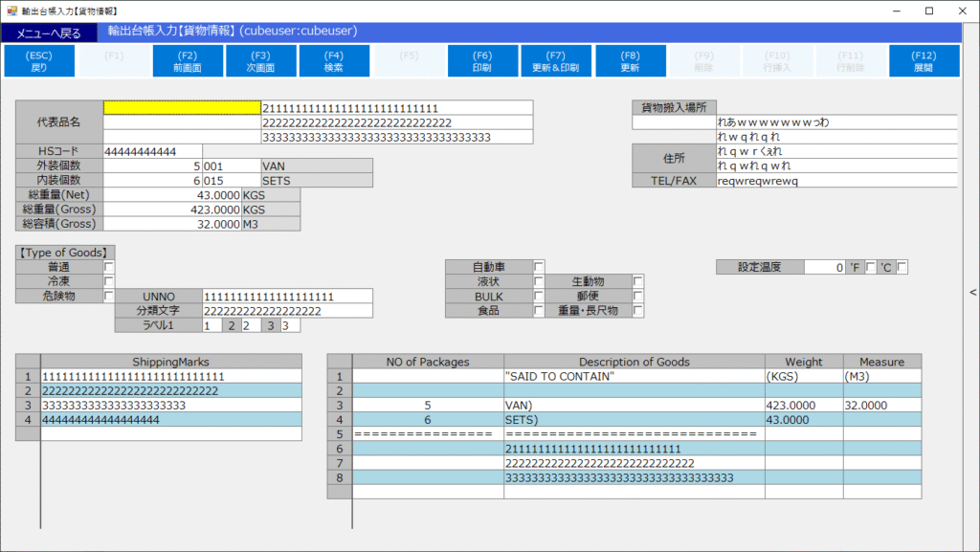Enable the 冷凍 checkbox
Image resolution: width=980 pixels, height=552 pixels.
(109, 281)
